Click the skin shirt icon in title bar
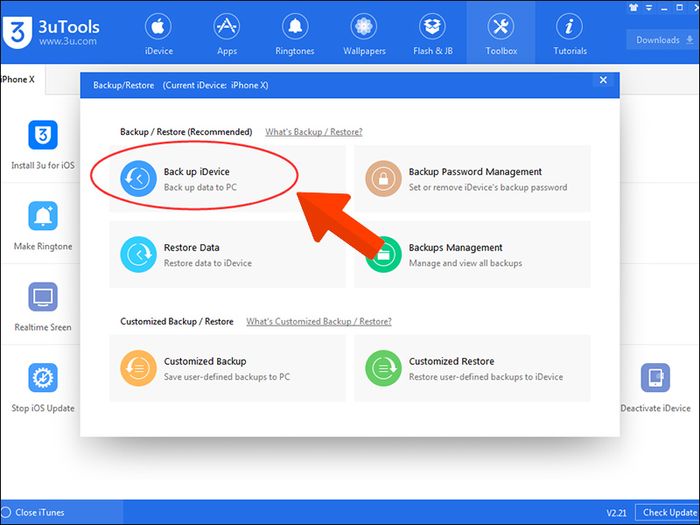Screen dimensions: 700x525 coord(633,7)
